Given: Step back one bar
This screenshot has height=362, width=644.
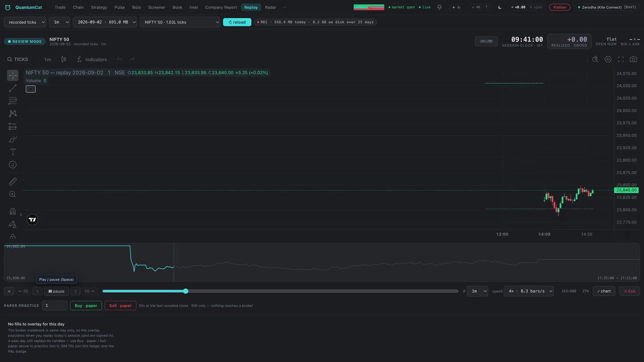Looking at the screenshot, I should tap(38, 291).
